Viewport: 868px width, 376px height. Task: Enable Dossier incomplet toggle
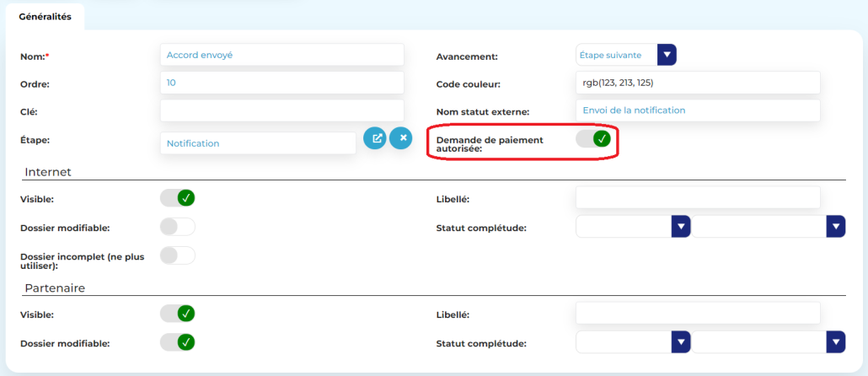[x=178, y=255]
